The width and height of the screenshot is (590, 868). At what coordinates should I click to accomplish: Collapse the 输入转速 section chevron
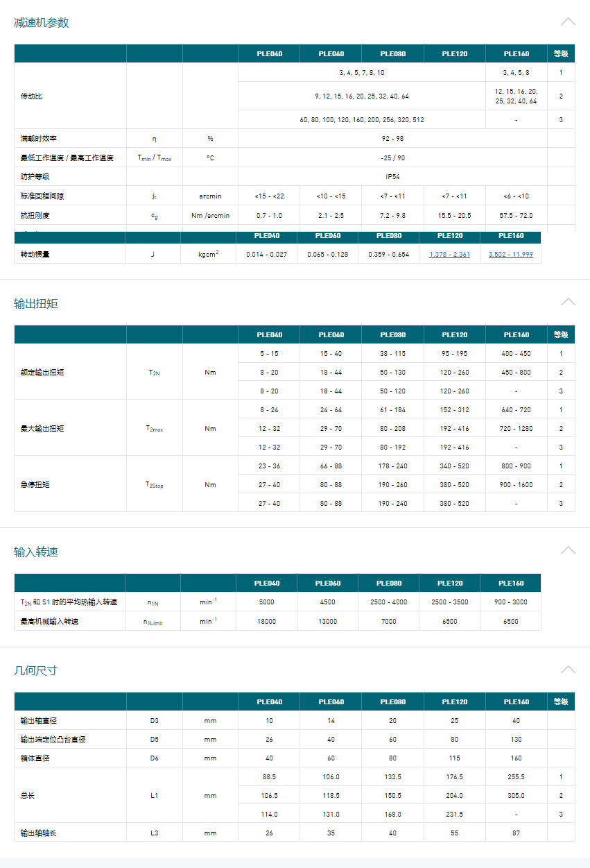tap(568, 550)
